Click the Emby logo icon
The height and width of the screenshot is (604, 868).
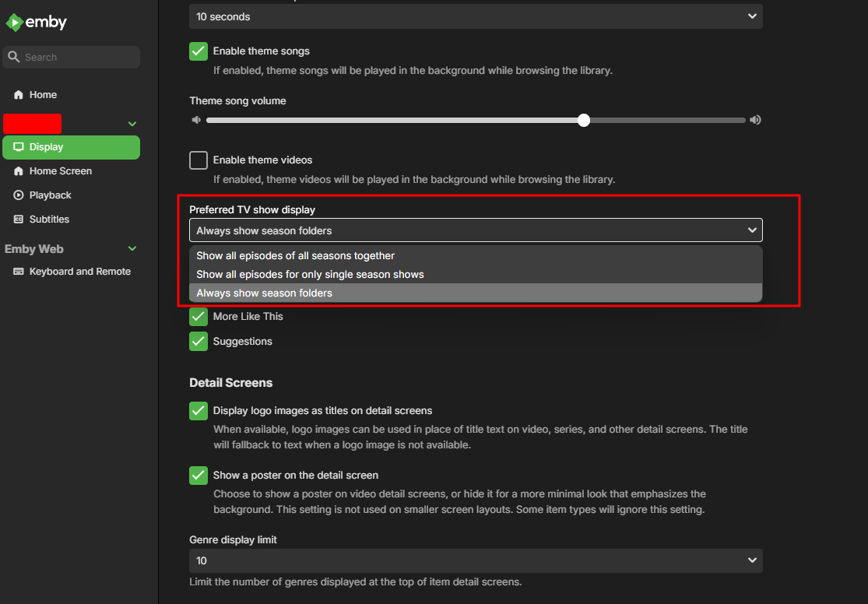(x=14, y=23)
